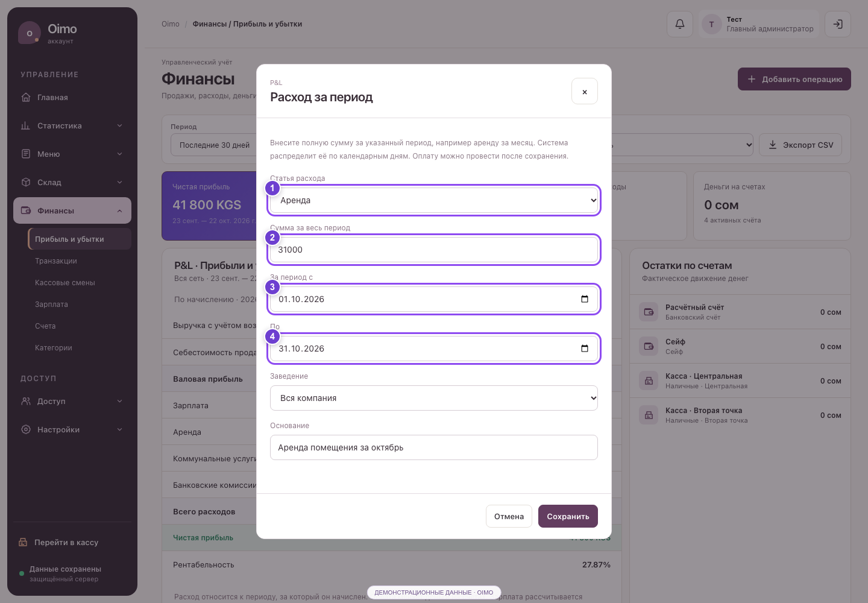
Task: Open the Кассовые смены submenu item
Action: (80, 283)
